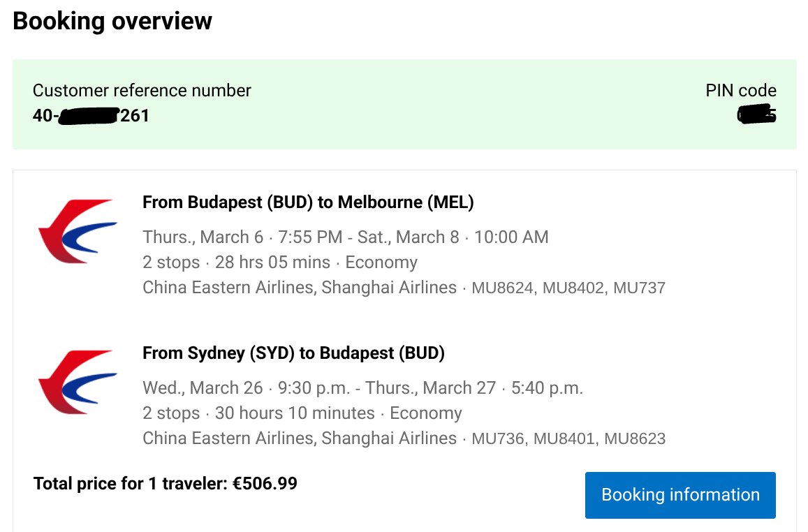Click the redacted customer reference number value
Viewport: 808px width, 532px height.
click(91, 115)
